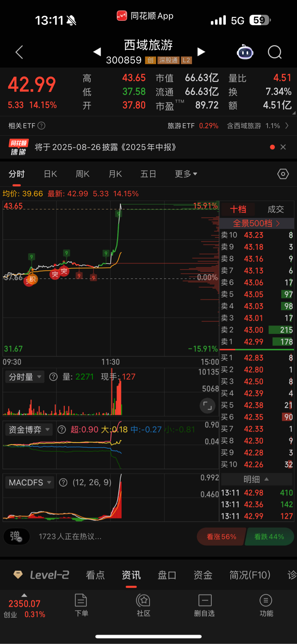Tap 删自选 to remove from watchlist

pos(205,605)
